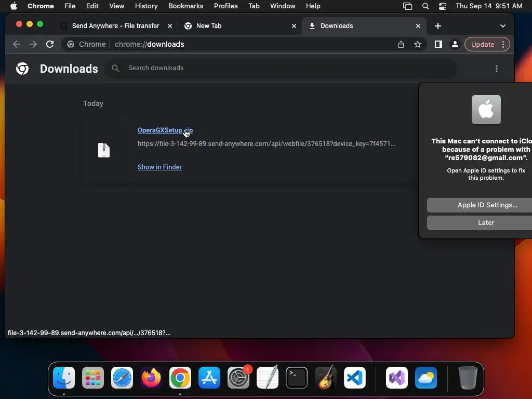Launch Safari from the Dock
The image size is (532, 399).
pyautogui.click(x=122, y=378)
